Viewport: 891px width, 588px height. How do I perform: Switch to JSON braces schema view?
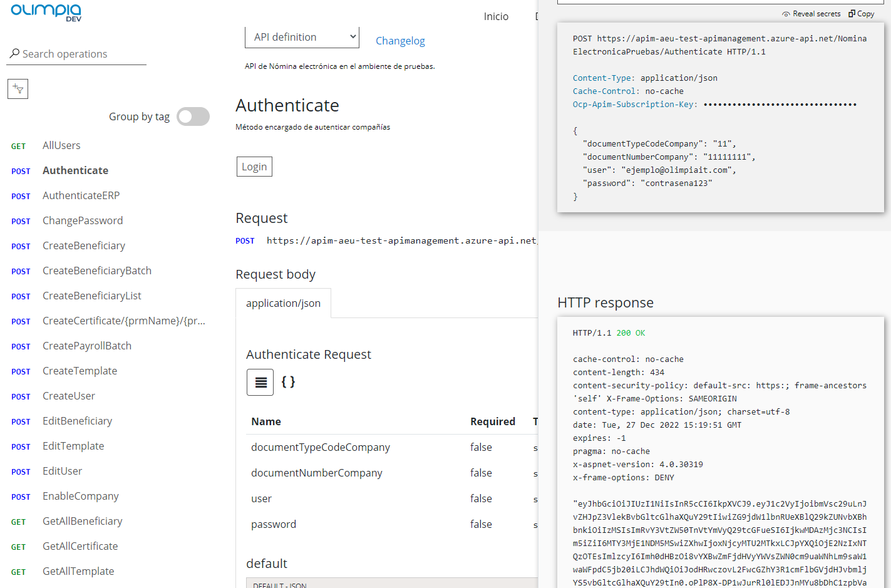tap(288, 382)
